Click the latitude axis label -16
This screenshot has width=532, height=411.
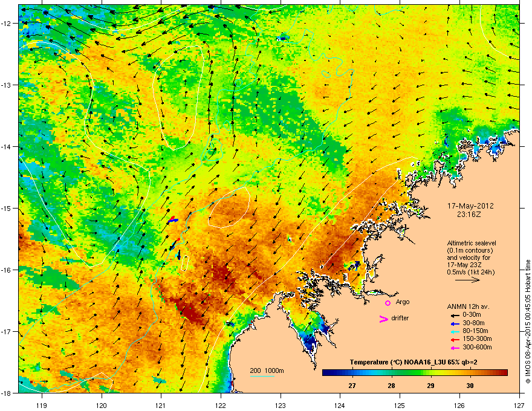[x=6, y=270]
